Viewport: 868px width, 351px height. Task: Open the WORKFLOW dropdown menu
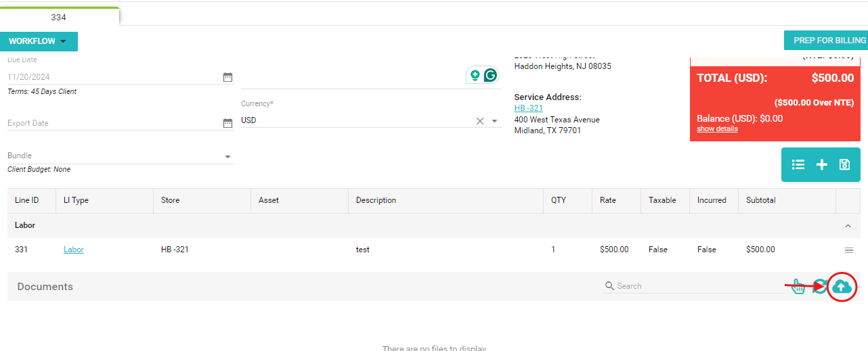click(39, 41)
